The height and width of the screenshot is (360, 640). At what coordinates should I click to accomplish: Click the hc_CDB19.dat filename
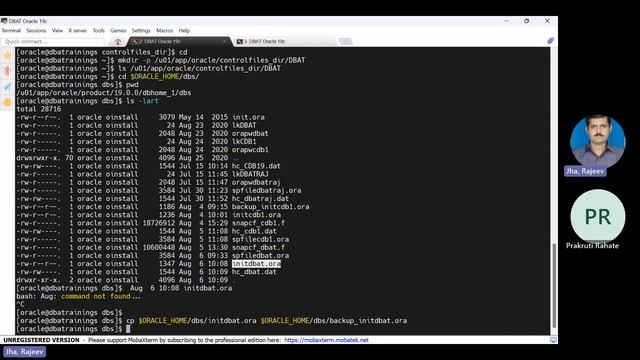(x=256, y=166)
